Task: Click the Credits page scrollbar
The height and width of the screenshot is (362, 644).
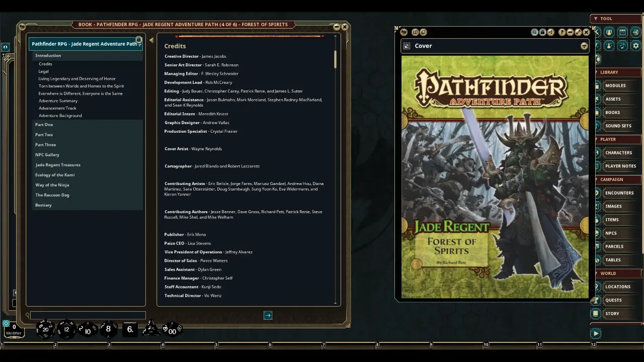Action: (336, 59)
